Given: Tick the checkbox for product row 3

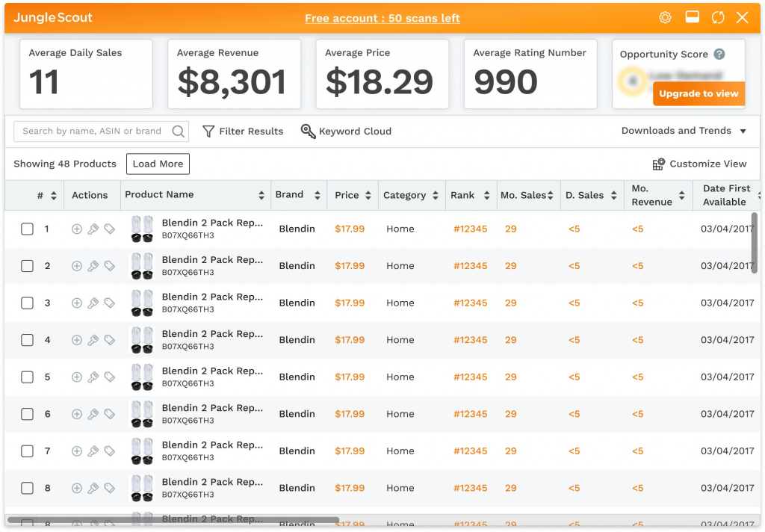Looking at the screenshot, I should point(28,303).
